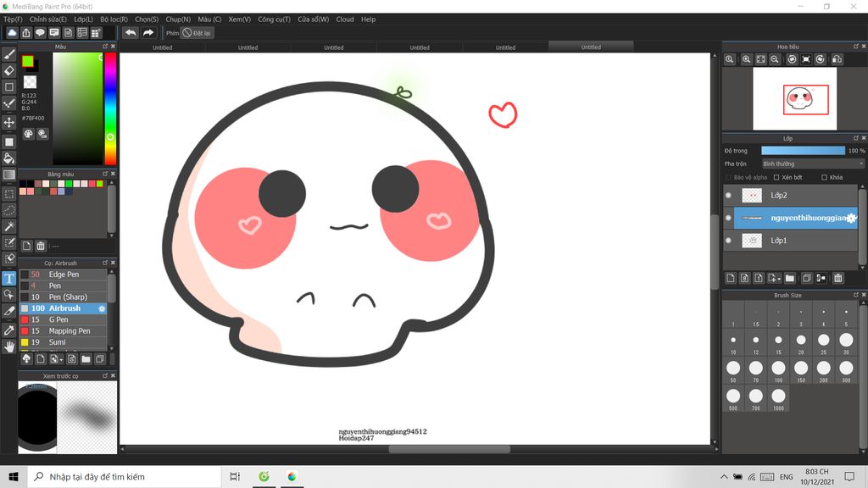
Task: Open the Bộ lọc(R) menu
Action: (114, 19)
